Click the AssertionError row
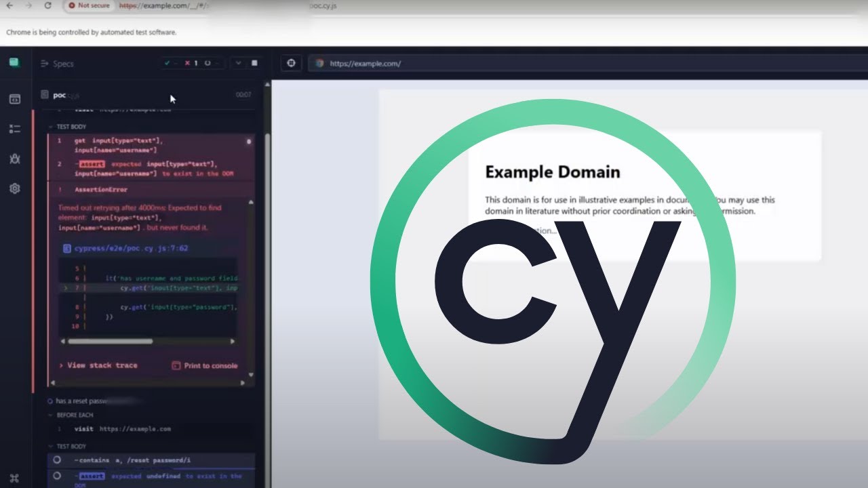Screen dimensions: 868x488 [151, 190]
